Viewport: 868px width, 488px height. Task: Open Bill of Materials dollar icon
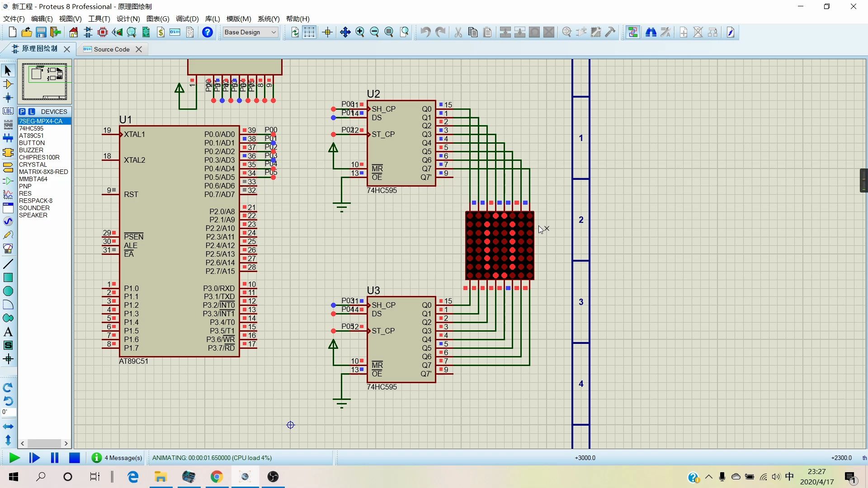[x=160, y=32]
